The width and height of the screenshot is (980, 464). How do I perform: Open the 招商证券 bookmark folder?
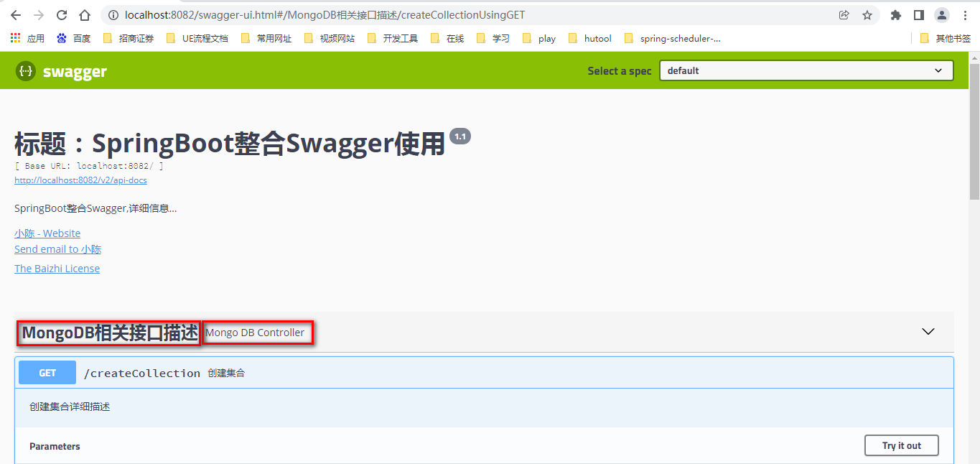(x=129, y=38)
